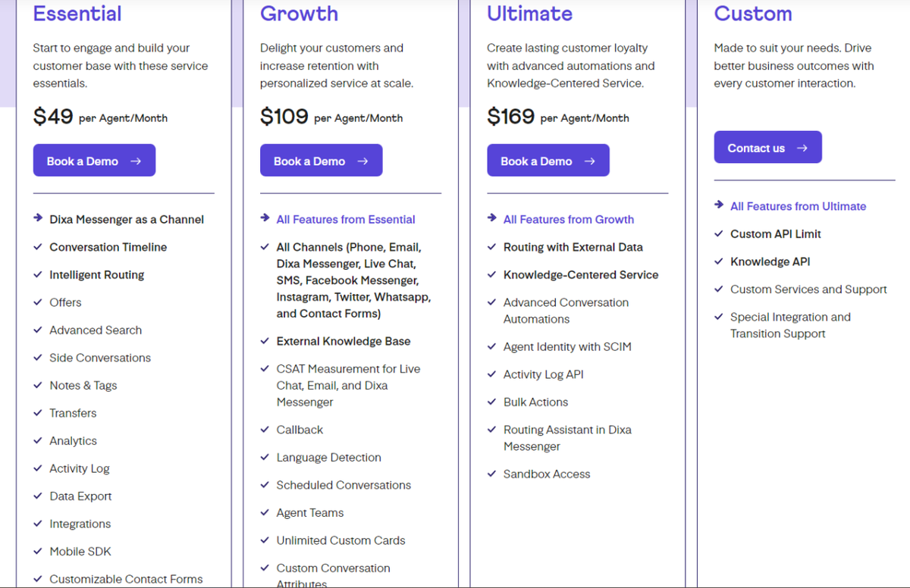The height and width of the screenshot is (588, 910).
Task: Click the checkmark beside Conversation Timeline
Action: [38, 247]
